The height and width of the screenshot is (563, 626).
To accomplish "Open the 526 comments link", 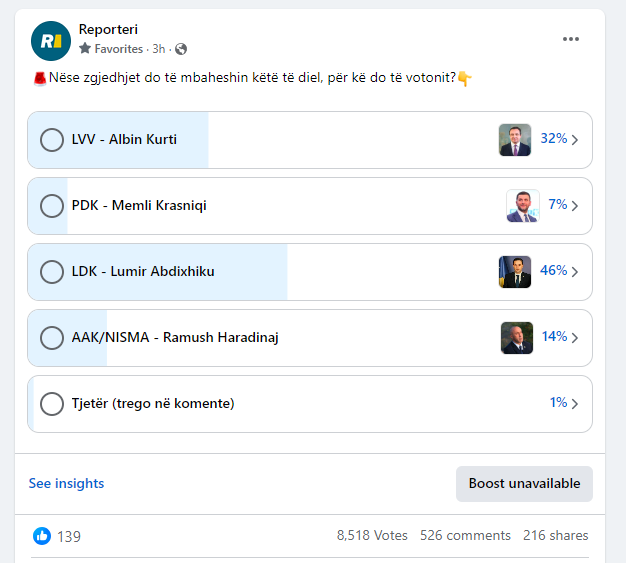I will tap(465, 535).
